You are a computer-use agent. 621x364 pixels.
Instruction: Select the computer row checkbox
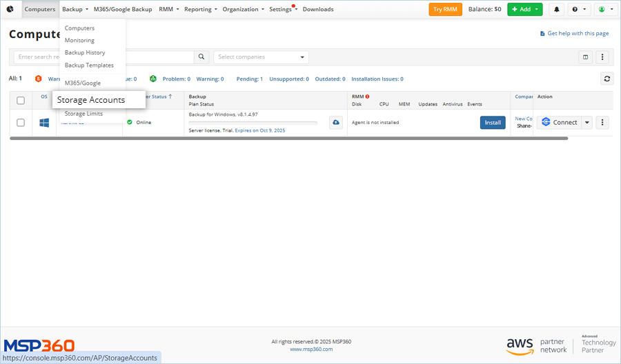[x=21, y=122]
